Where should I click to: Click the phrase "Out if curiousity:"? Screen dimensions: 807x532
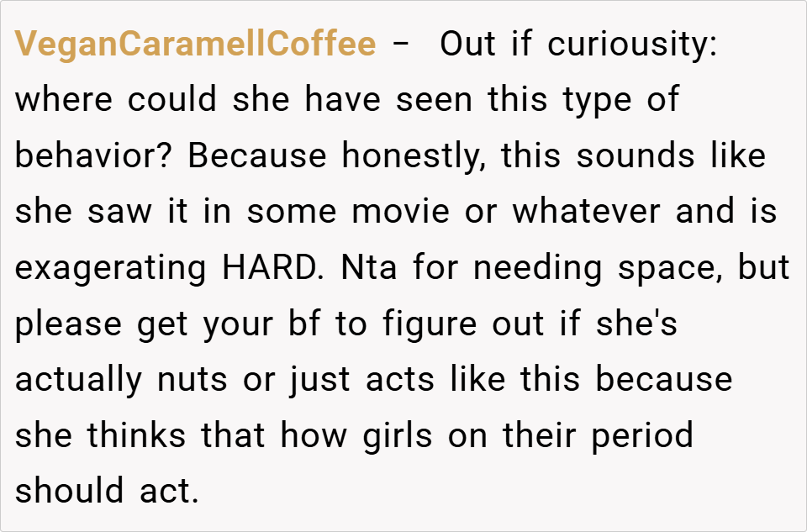pos(578,44)
